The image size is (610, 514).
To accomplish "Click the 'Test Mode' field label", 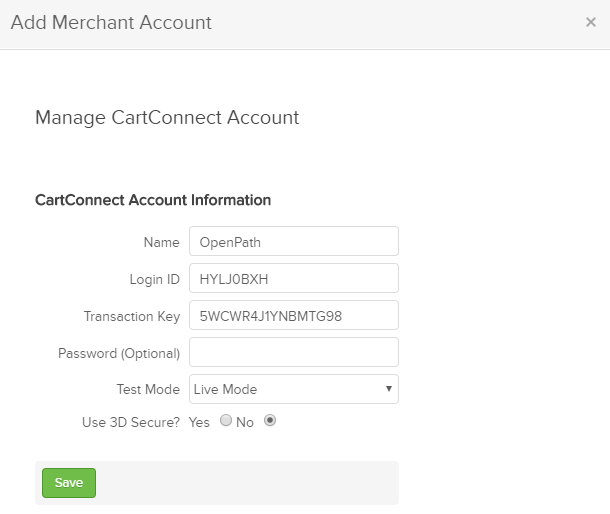I will tap(148, 389).
